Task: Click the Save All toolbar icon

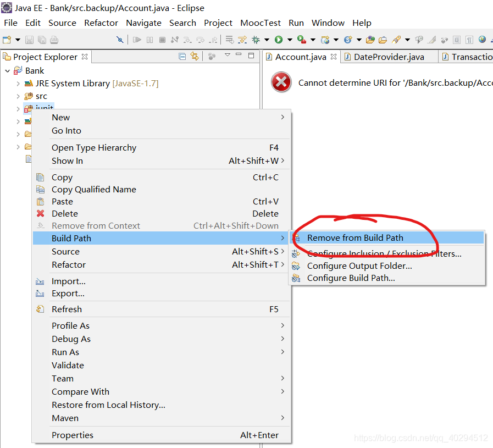Action: pos(42,40)
